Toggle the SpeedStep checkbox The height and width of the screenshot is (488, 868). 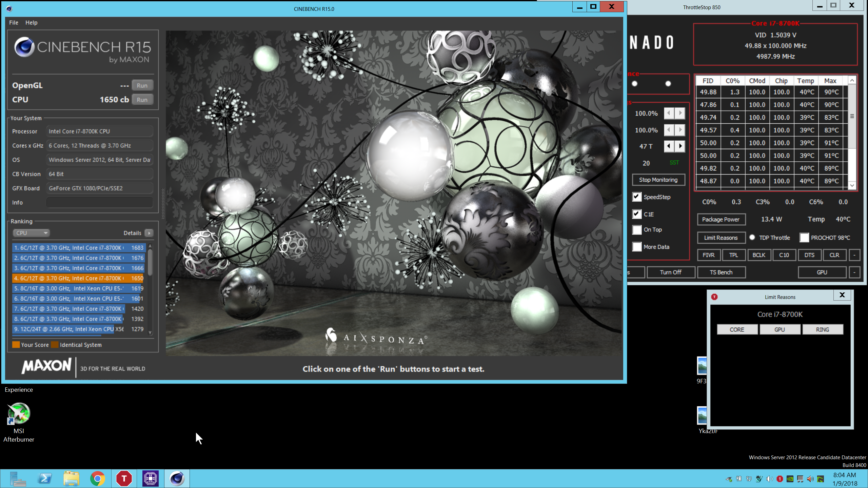[637, 197]
